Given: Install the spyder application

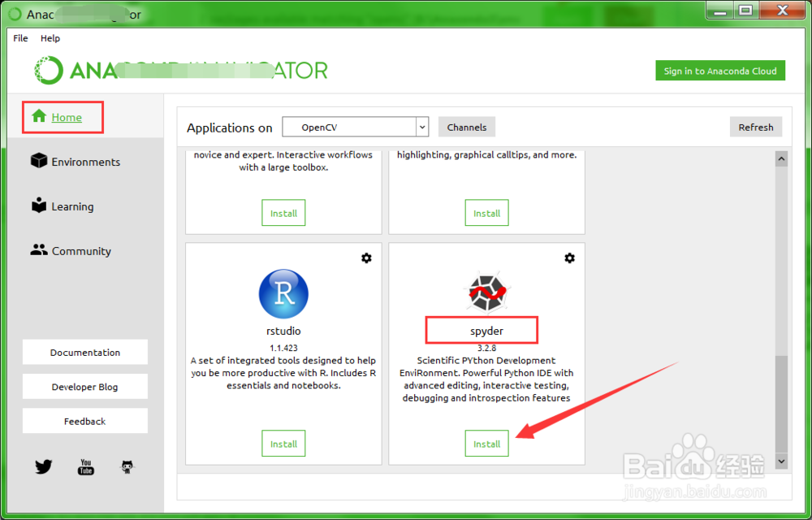Looking at the screenshot, I should click(x=486, y=444).
